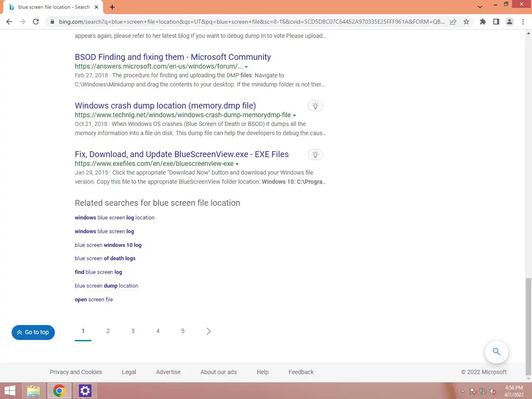Screen dimensions: 532x399
Task: Open the Feedback footer link
Action: 301,372
